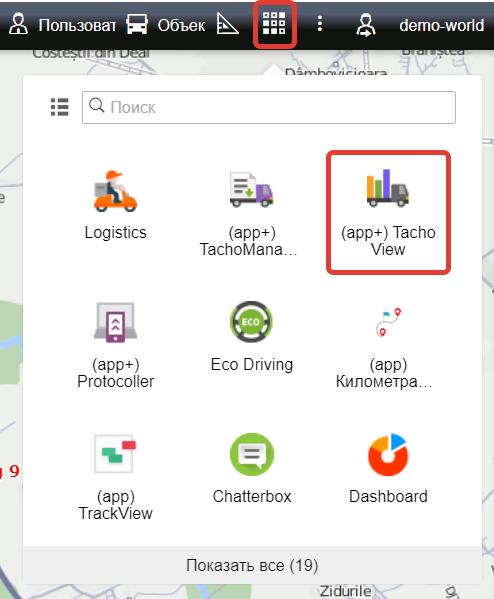Click the Logistics app label
The image size is (494, 599).
coord(115,232)
